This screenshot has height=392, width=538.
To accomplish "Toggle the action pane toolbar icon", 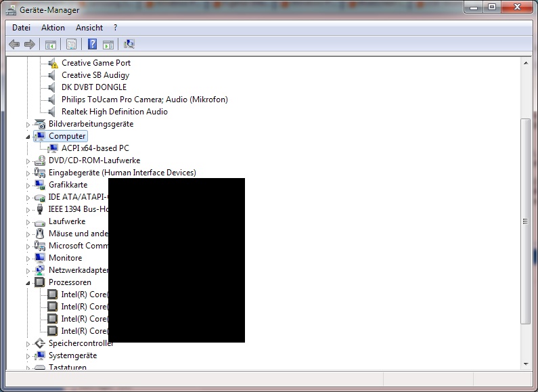I will point(108,44).
